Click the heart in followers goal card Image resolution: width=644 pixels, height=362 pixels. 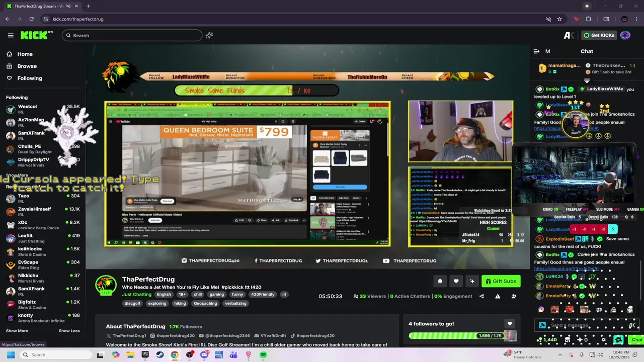pos(510,324)
